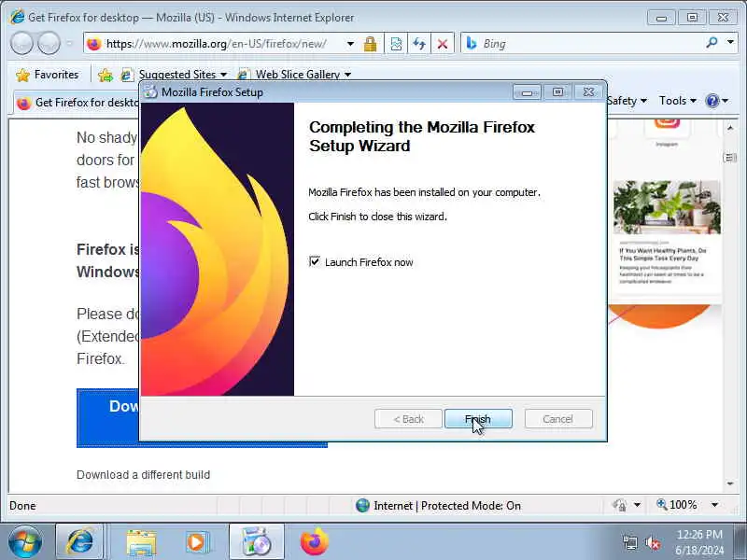Click the Instagram icon on webpage

tap(667, 123)
